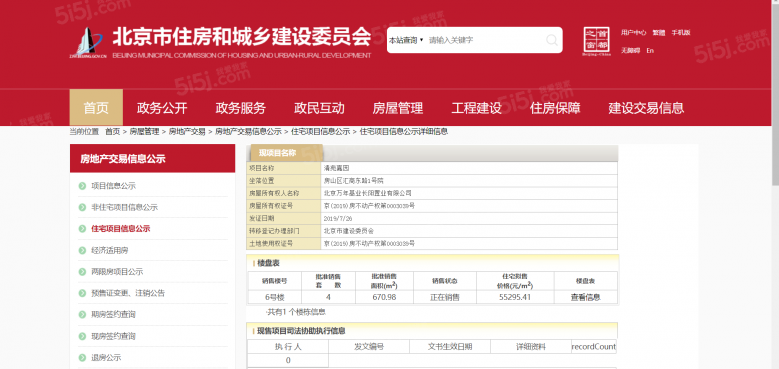
Task: Click location value 房山区汇商东路1号院
Action: pos(354,181)
